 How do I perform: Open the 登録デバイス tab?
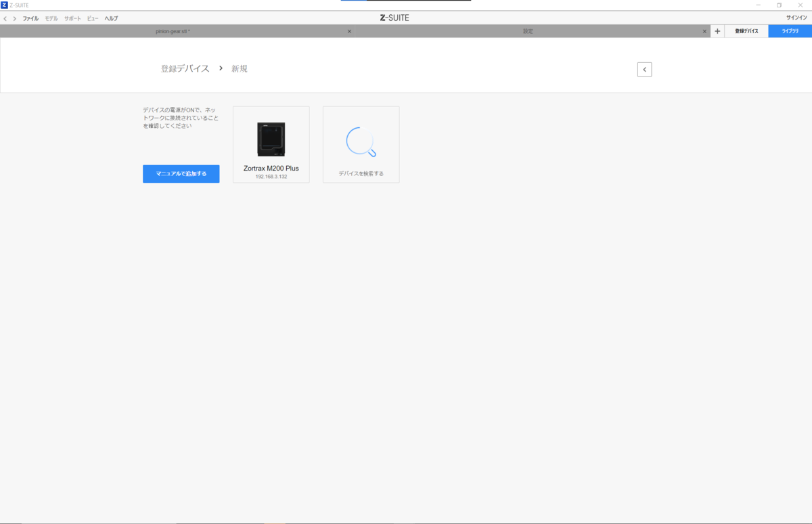click(746, 31)
